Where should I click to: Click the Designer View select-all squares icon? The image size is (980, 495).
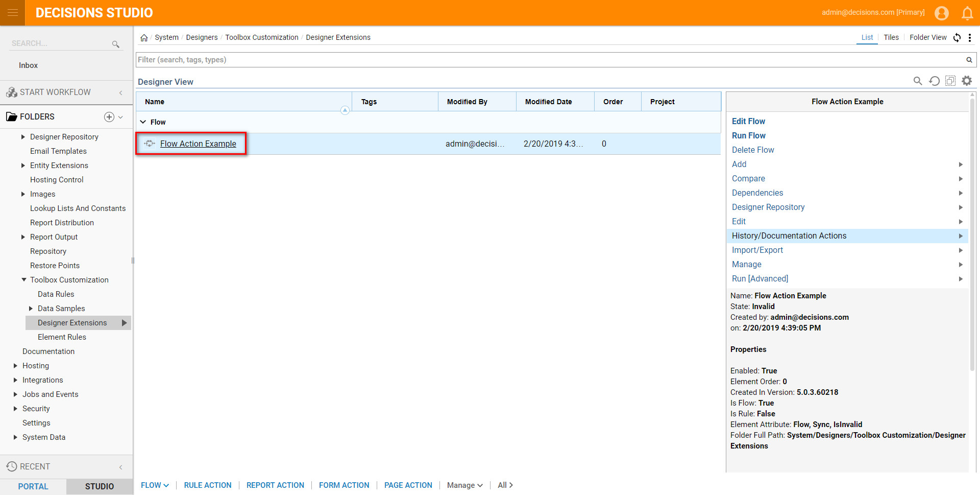[950, 81]
